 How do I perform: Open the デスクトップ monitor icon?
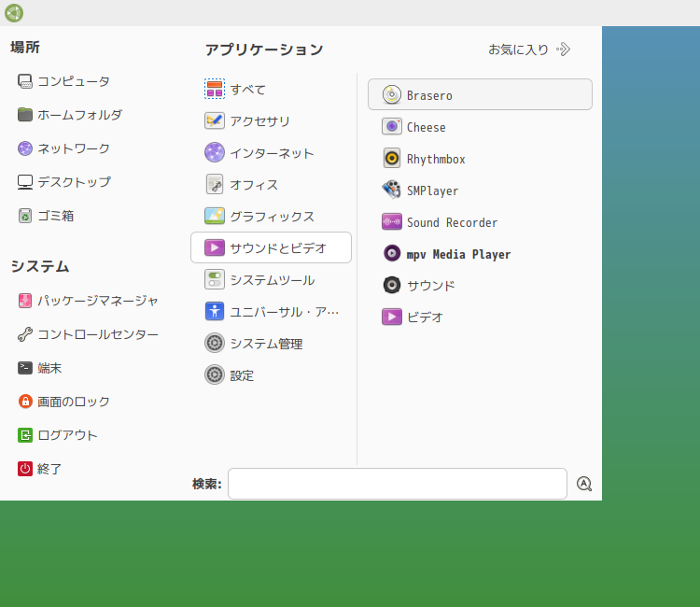(25, 182)
